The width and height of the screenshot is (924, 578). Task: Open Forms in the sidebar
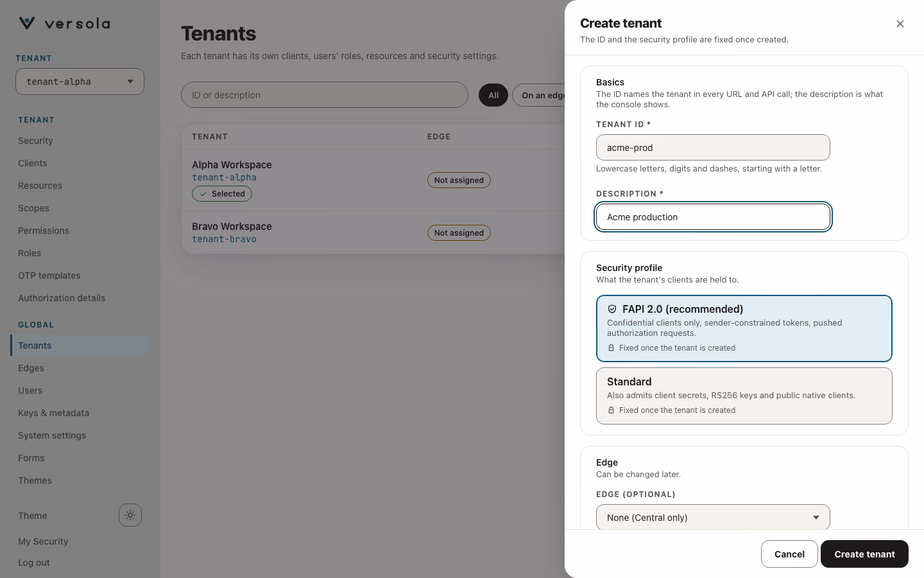coord(31,458)
